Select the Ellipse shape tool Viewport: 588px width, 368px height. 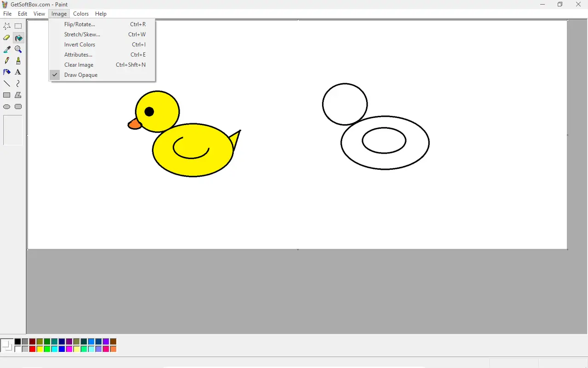[7, 107]
